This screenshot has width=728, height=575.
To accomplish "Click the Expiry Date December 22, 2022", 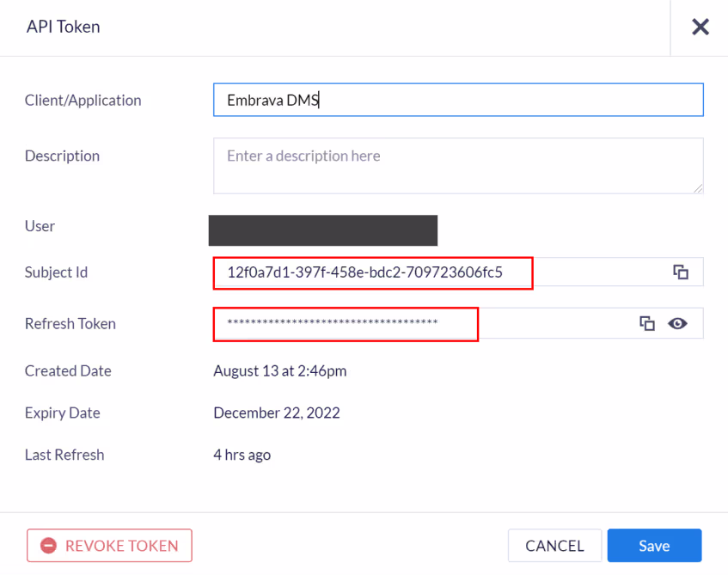I will click(x=277, y=413).
